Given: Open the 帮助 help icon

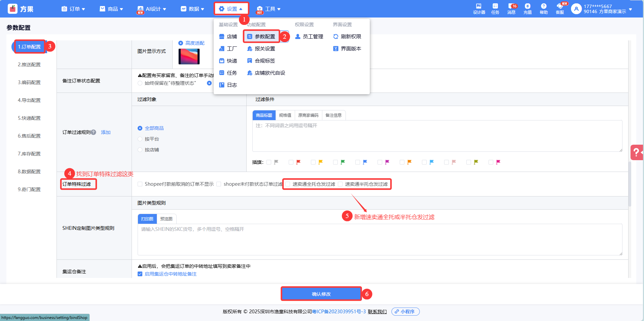Looking at the screenshot, I should (544, 9).
